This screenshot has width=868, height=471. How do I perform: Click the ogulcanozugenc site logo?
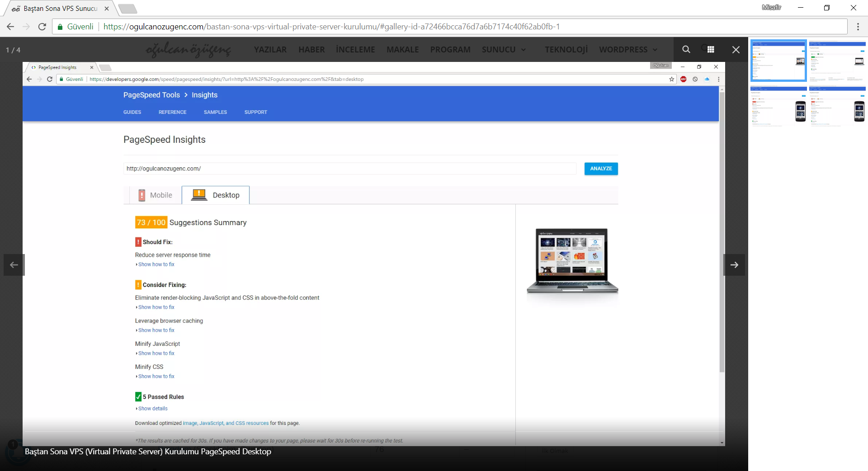point(189,50)
